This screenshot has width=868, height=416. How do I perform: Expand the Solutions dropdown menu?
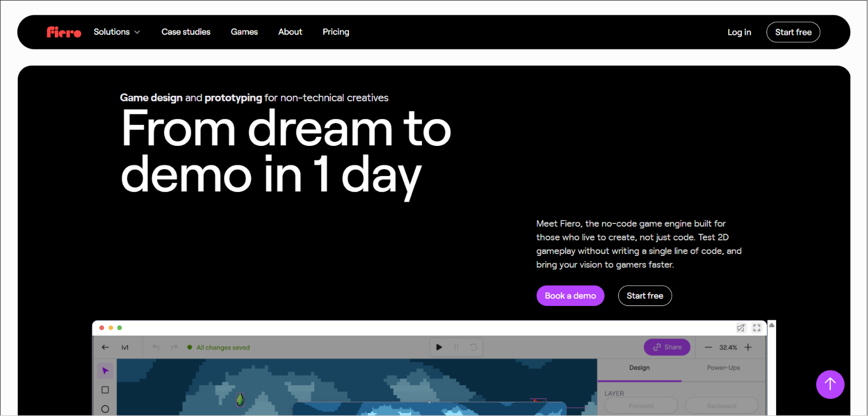click(x=117, y=32)
